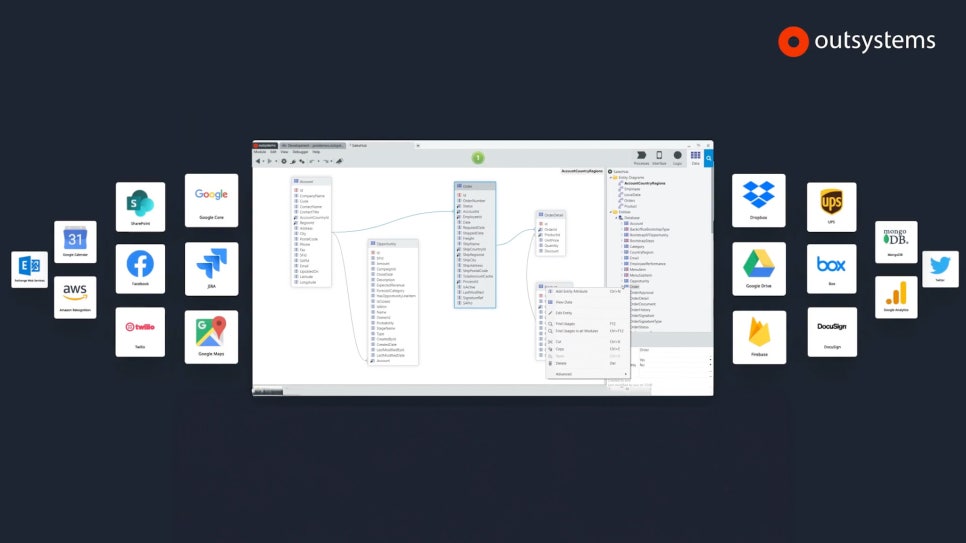Click the OutSystems logo
This screenshot has width=966, height=543.
click(x=857, y=41)
